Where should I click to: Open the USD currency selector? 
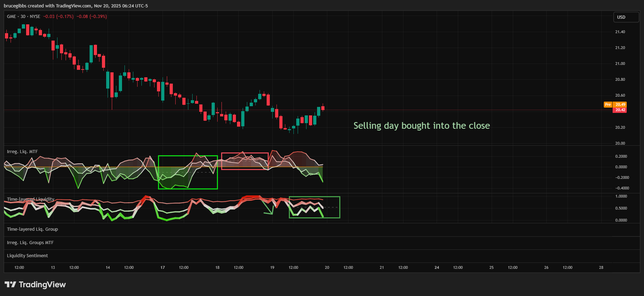point(626,17)
